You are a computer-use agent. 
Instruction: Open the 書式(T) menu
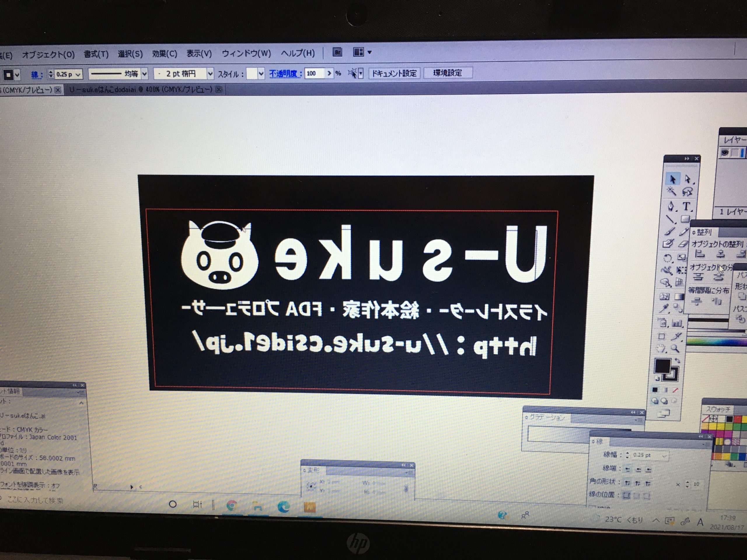pyautogui.click(x=96, y=54)
